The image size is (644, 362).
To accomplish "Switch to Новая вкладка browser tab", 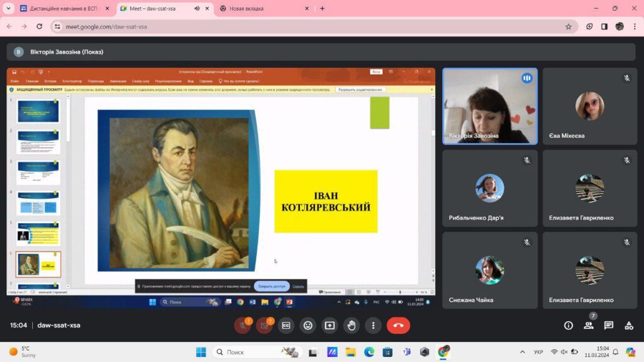I will pos(264,8).
